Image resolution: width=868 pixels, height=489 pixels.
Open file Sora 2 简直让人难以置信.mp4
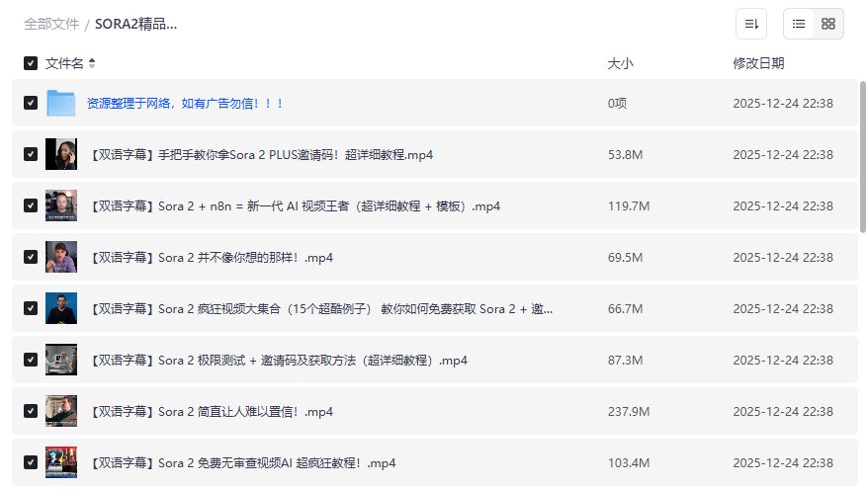pyautogui.click(x=211, y=411)
